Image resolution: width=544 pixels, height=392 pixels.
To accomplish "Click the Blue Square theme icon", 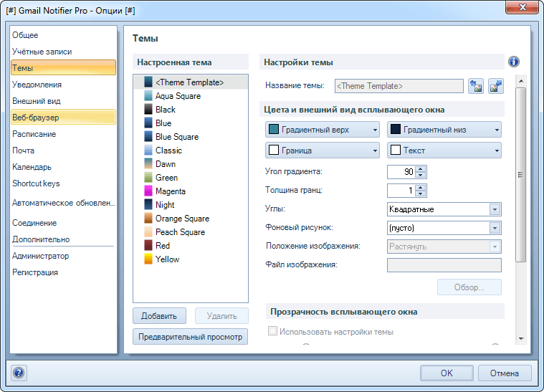I will (148, 137).
